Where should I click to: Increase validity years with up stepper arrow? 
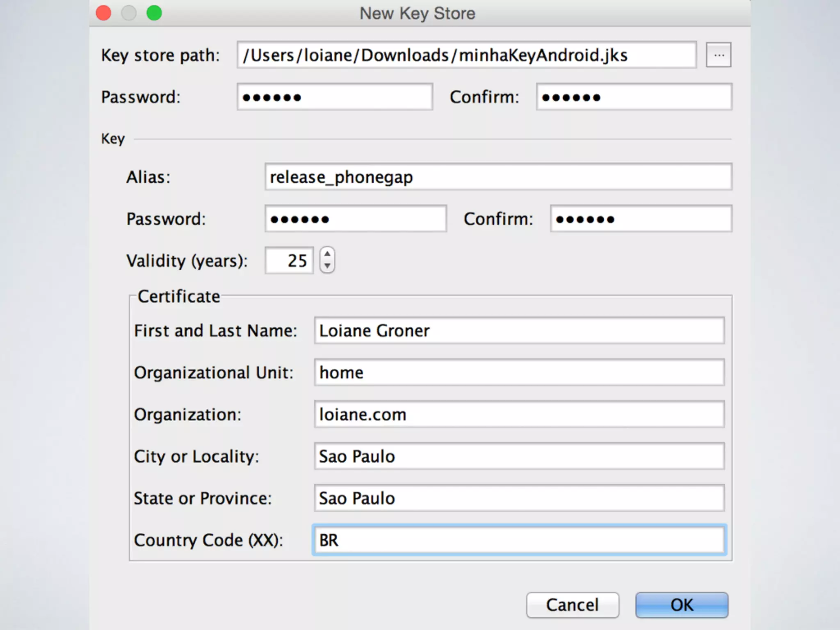(327, 254)
